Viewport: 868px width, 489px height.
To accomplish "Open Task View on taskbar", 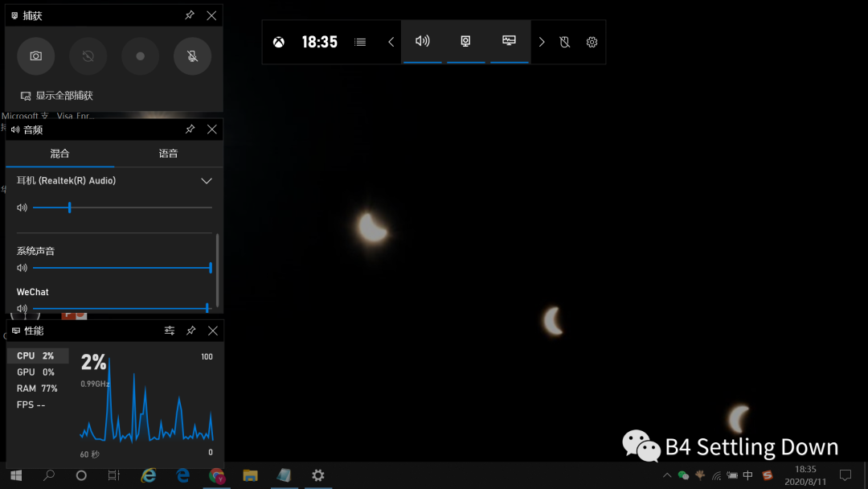I will (113, 475).
